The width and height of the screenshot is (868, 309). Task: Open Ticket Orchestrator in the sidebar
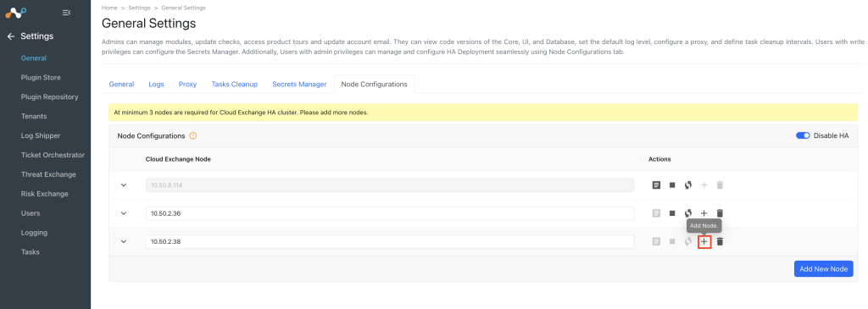point(53,155)
